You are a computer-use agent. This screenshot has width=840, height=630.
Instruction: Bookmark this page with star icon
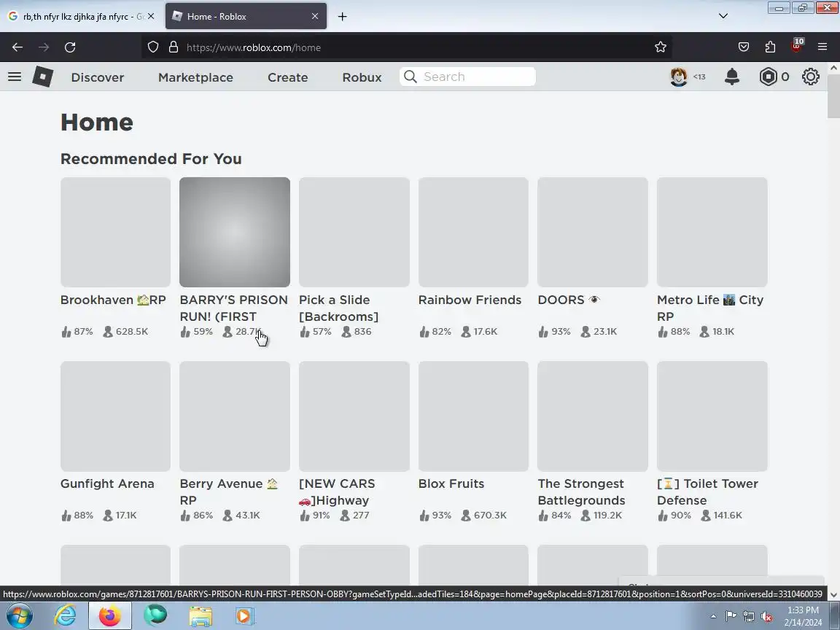click(x=661, y=47)
